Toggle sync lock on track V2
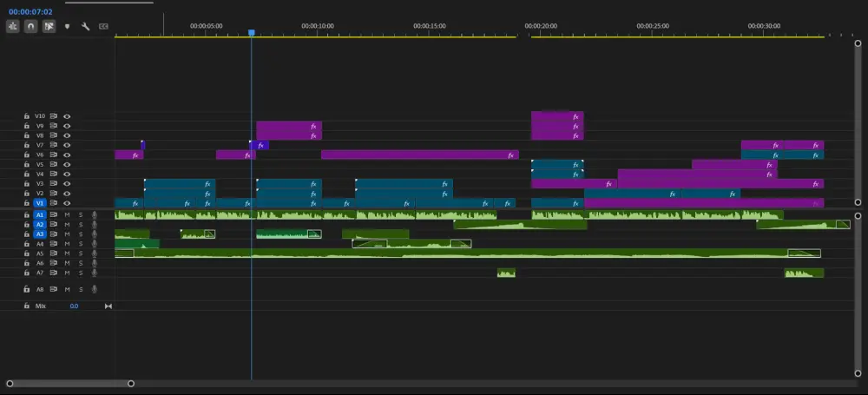Screen dimensions: 868x395 (x=54, y=194)
